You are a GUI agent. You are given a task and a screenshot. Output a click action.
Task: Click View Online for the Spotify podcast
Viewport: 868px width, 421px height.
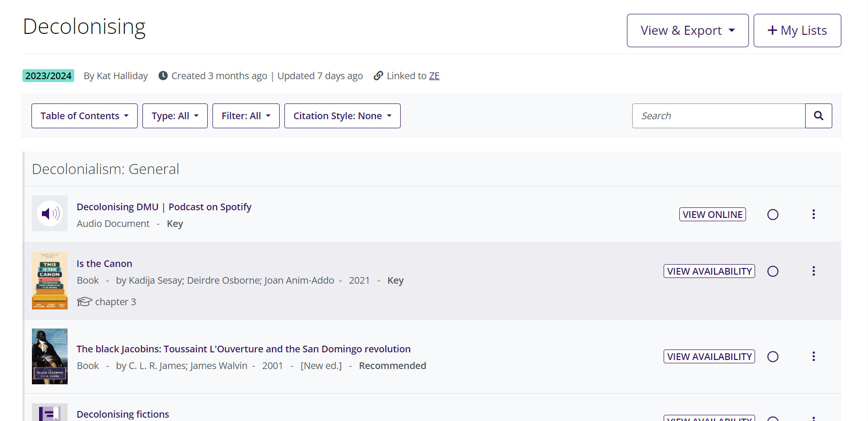[712, 215]
